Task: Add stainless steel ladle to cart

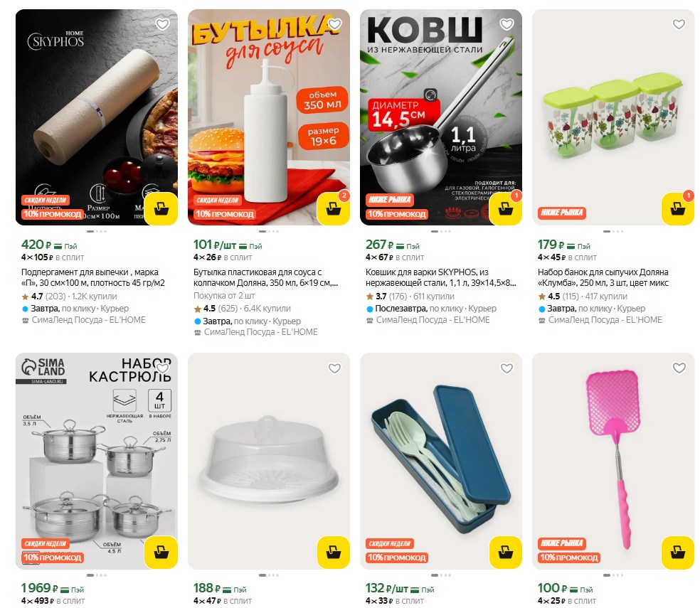Action: (505, 208)
